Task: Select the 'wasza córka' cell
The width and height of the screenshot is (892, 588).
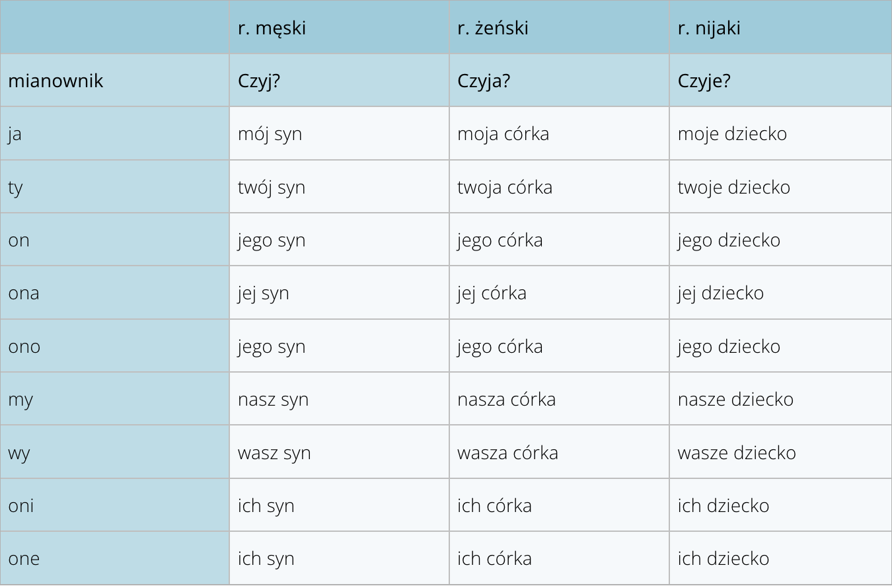Action: pyautogui.click(x=559, y=453)
